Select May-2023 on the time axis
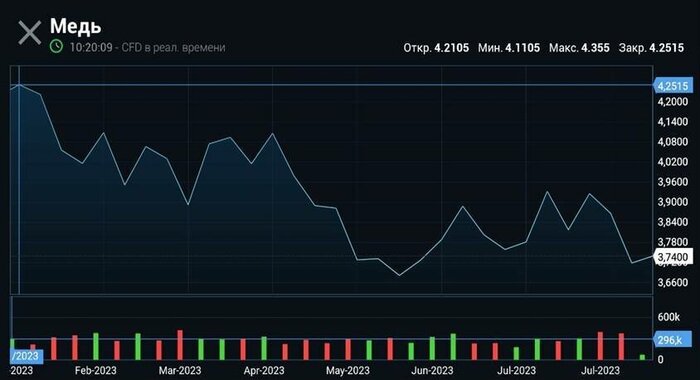 point(348,371)
